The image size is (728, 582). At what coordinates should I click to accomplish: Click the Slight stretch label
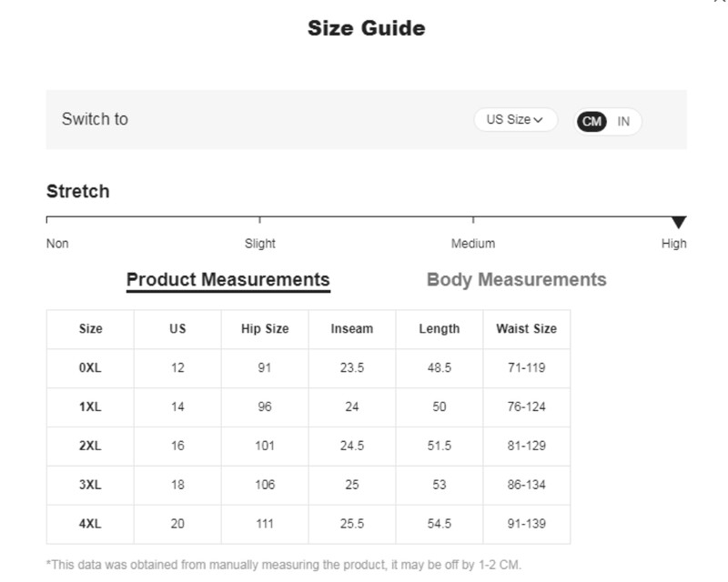[x=260, y=244]
